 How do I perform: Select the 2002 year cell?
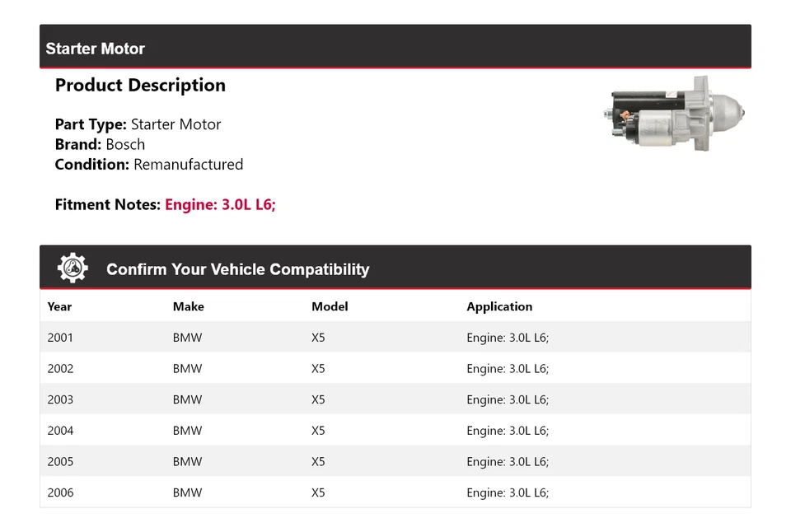tap(60, 369)
